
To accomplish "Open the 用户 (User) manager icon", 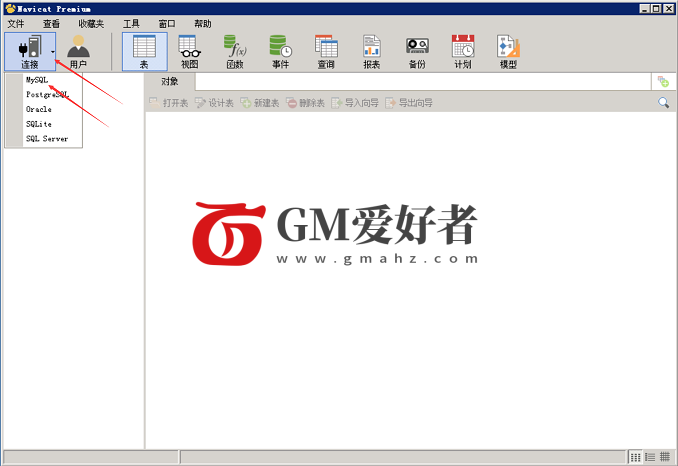I will (x=78, y=50).
